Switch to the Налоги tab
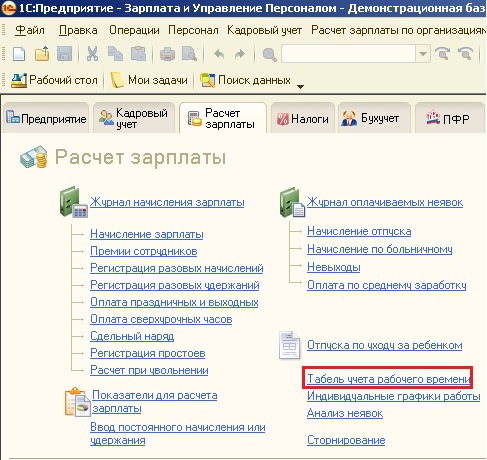 coord(303,119)
